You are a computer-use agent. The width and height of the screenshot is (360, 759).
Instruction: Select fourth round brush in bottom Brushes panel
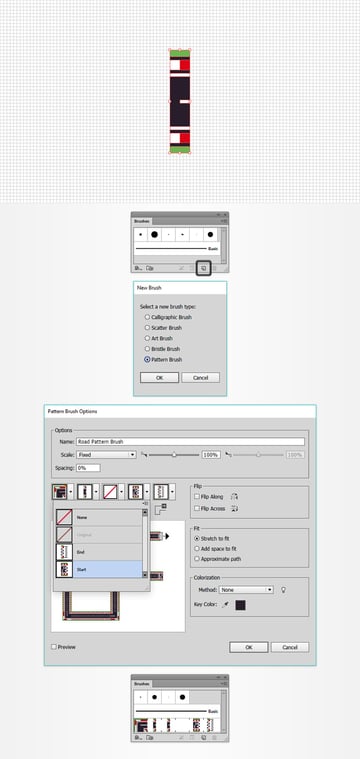pyautogui.click(x=182, y=698)
